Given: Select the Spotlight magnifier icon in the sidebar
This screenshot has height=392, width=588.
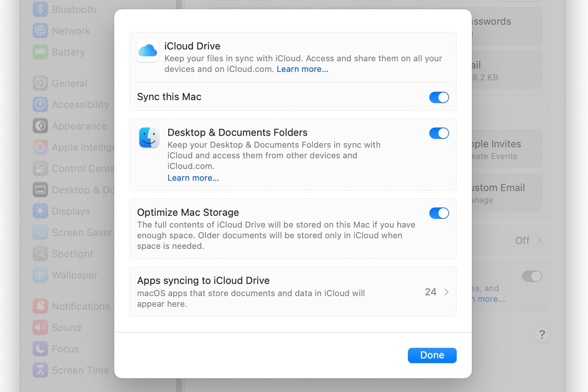Looking at the screenshot, I should tap(40, 254).
